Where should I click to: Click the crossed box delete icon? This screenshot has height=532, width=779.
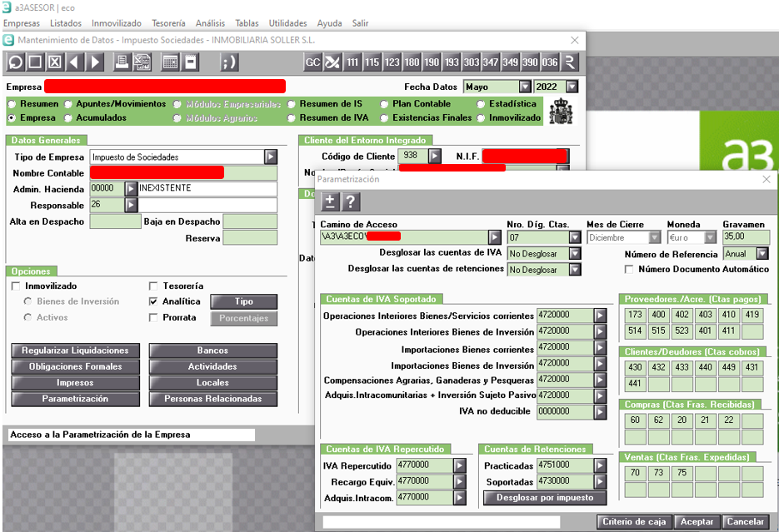pyautogui.click(x=55, y=62)
